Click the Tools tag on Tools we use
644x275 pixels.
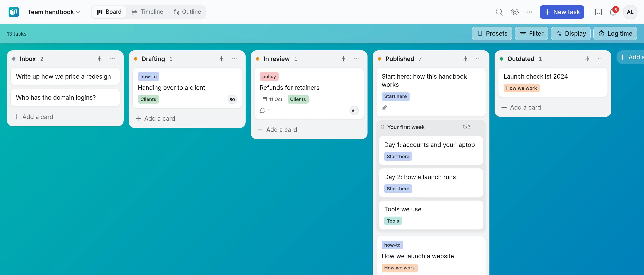393,221
